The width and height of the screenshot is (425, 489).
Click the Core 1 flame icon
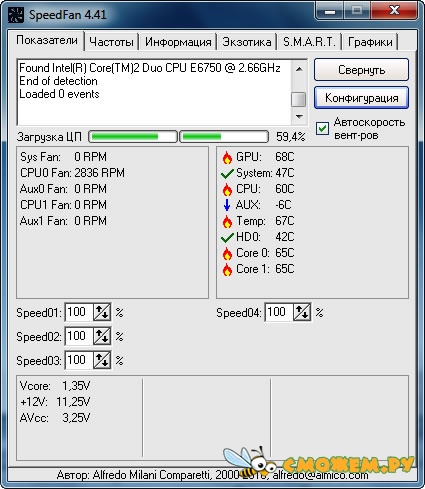coord(227,269)
